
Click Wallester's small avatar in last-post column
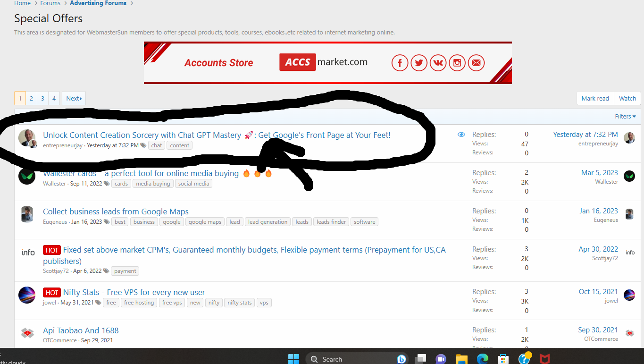(629, 176)
